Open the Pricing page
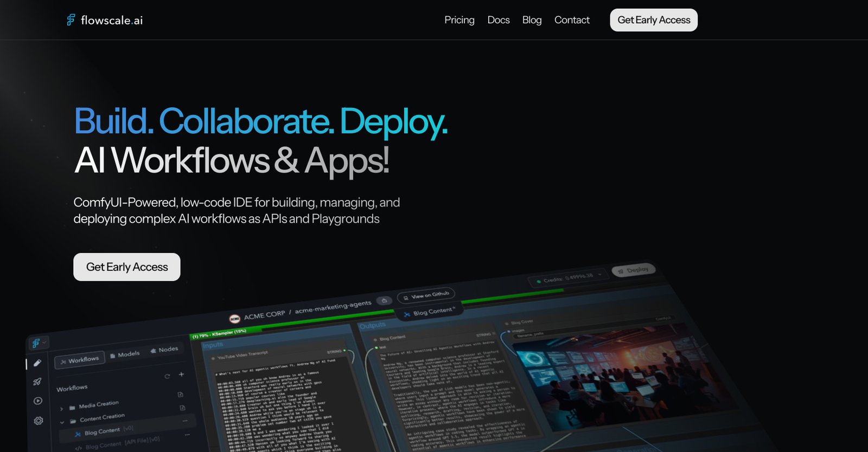 [x=459, y=20]
